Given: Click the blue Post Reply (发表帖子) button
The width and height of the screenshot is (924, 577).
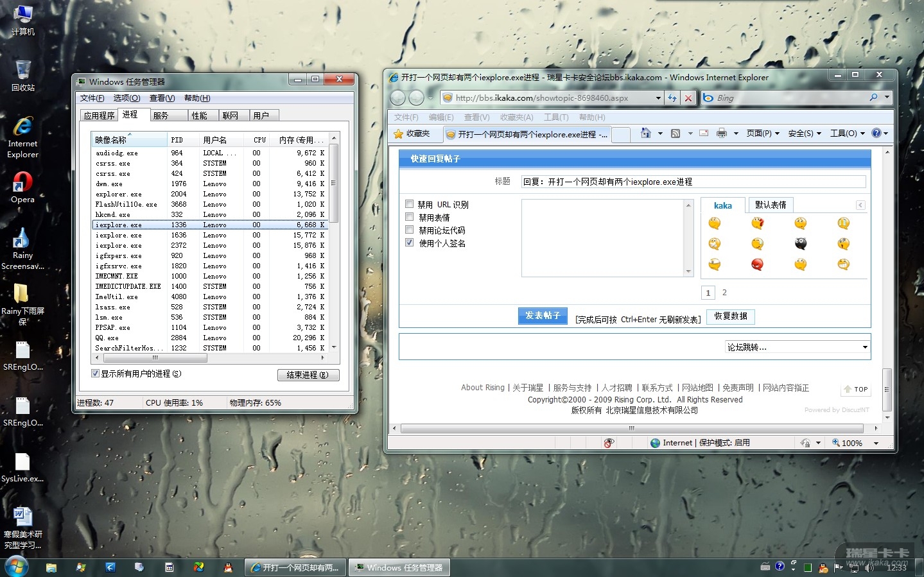Looking at the screenshot, I should click(543, 316).
